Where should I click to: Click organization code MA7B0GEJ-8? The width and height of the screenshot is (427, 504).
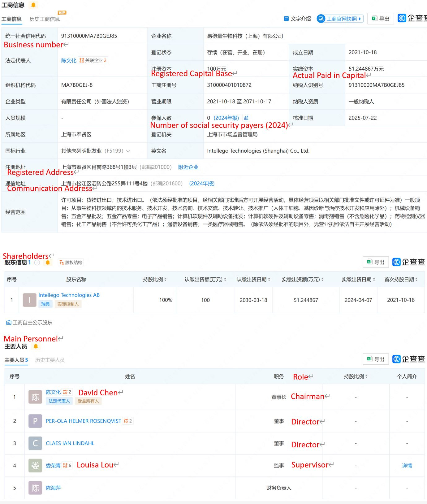(x=77, y=85)
